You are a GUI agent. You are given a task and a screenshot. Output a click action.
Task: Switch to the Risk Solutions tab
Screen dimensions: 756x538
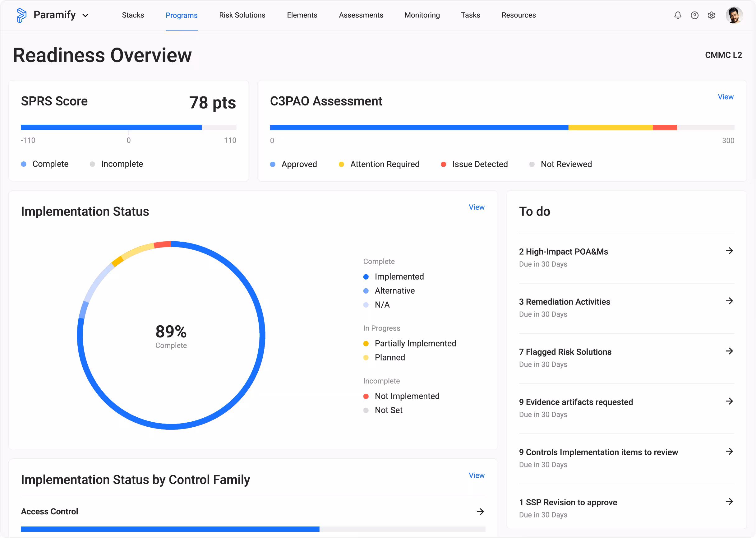pyautogui.click(x=242, y=15)
